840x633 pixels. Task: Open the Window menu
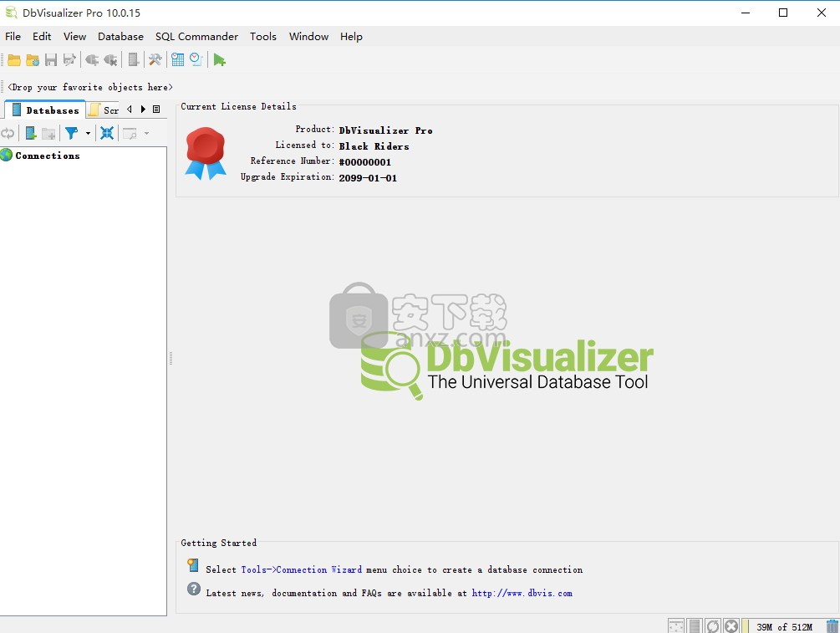(308, 37)
